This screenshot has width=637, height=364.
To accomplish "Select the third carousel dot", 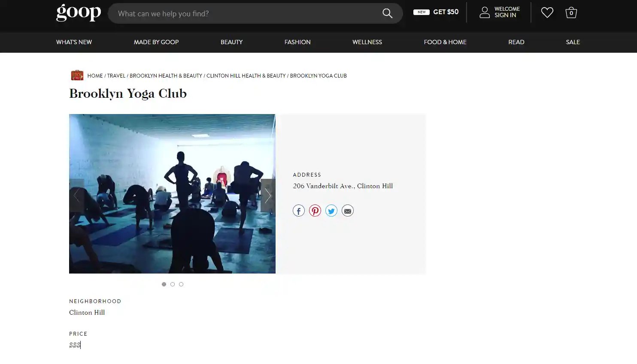I will pyautogui.click(x=181, y=284).
